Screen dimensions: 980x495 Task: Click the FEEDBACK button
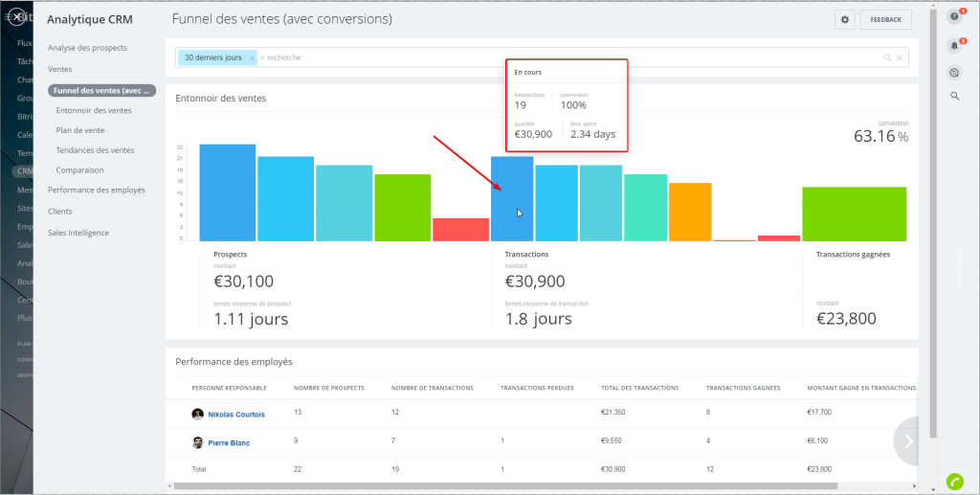click(885, 19)
